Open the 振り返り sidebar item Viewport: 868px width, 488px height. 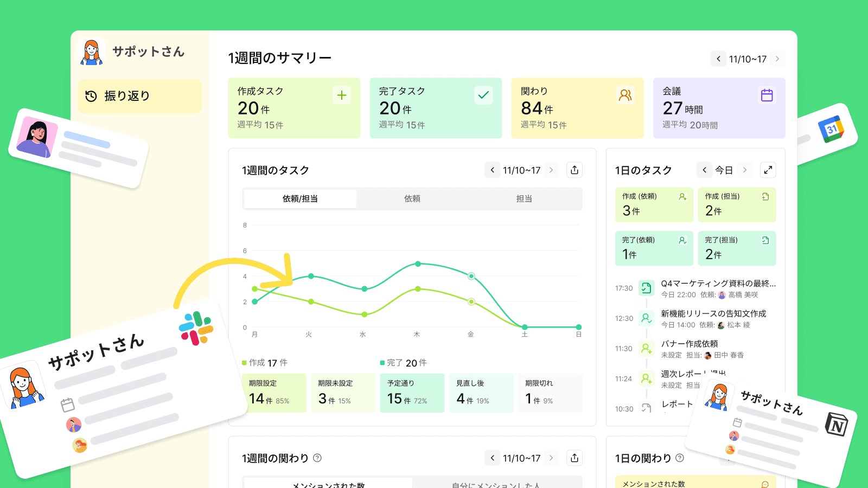pos(139,96)
